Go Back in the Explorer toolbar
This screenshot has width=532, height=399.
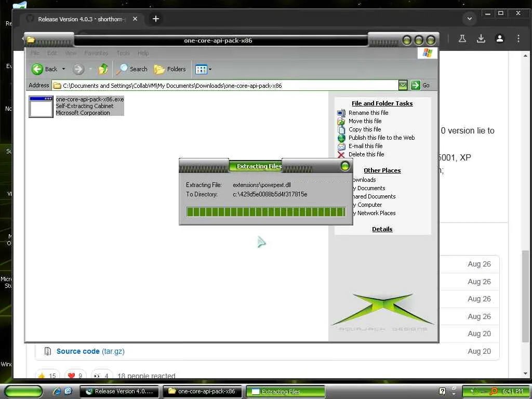45,69
